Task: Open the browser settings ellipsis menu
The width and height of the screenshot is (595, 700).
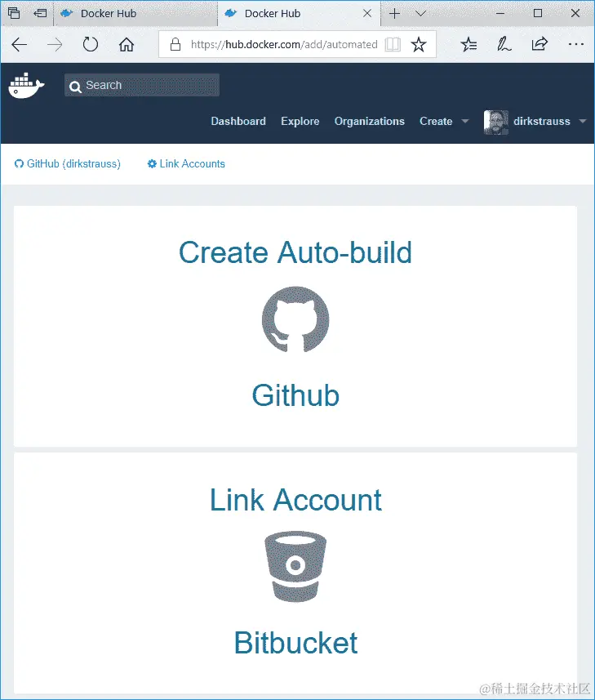Action: tap(576, 44)
